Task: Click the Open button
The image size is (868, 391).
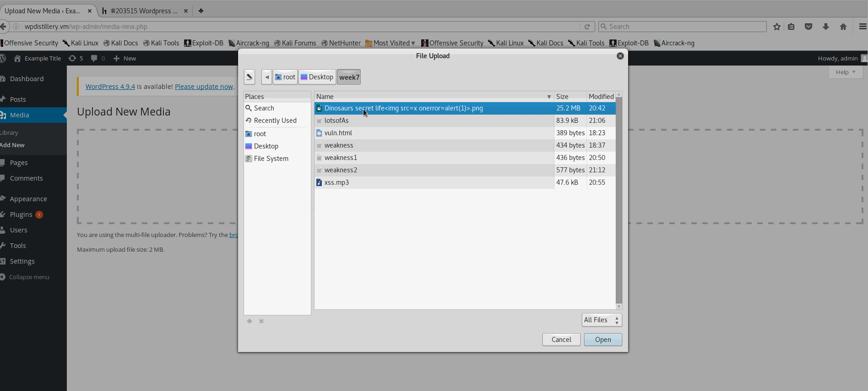Action: click(x=603, y=340)
